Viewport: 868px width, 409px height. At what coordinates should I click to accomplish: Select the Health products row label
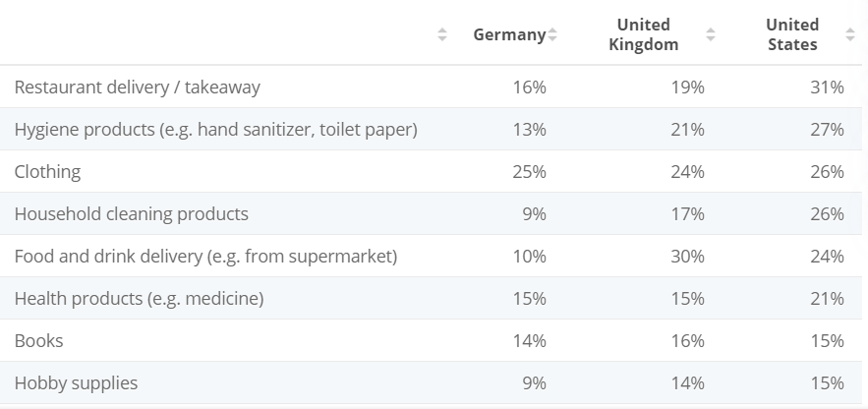pyautogui.click(x=139, y=299)
